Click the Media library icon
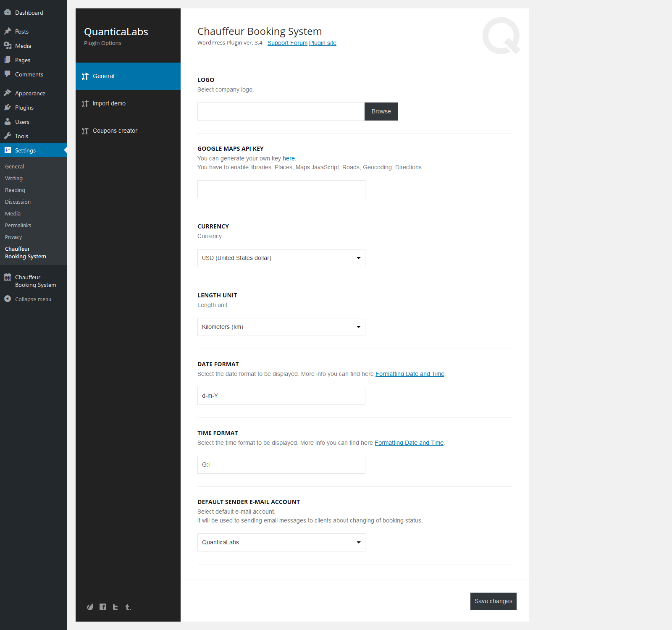The width and height of the screenshot is (672, 630). tap(8, 45)
